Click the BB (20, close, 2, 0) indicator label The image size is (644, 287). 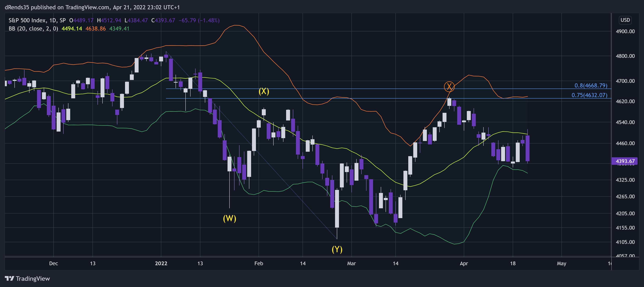(33, 29)
